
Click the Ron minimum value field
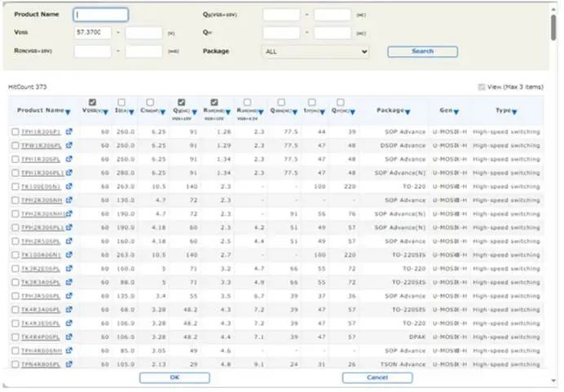pos(92,51)
